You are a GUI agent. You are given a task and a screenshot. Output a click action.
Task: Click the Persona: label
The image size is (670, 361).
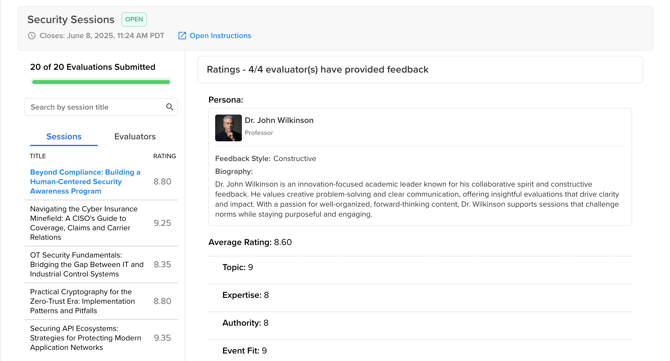226,100
